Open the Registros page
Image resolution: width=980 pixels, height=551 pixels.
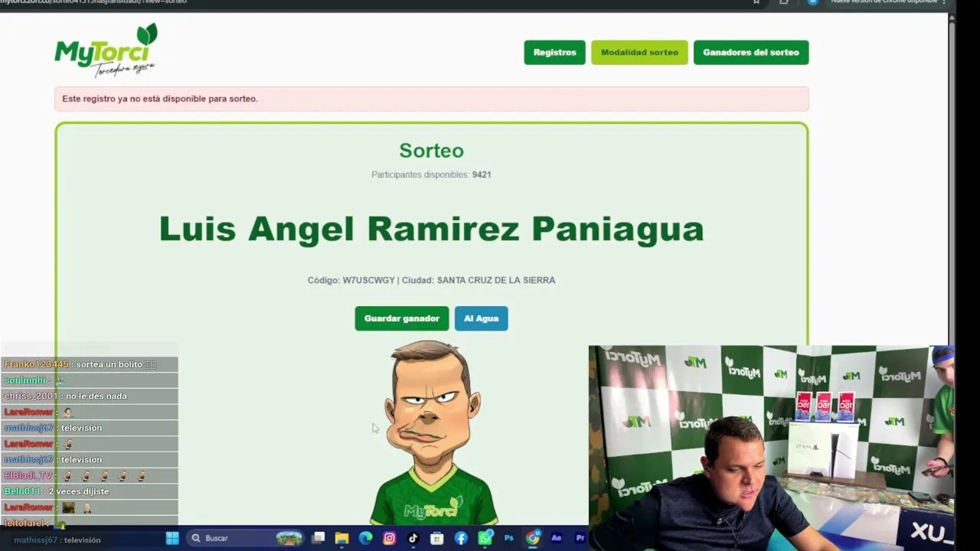tap(554, 52)
